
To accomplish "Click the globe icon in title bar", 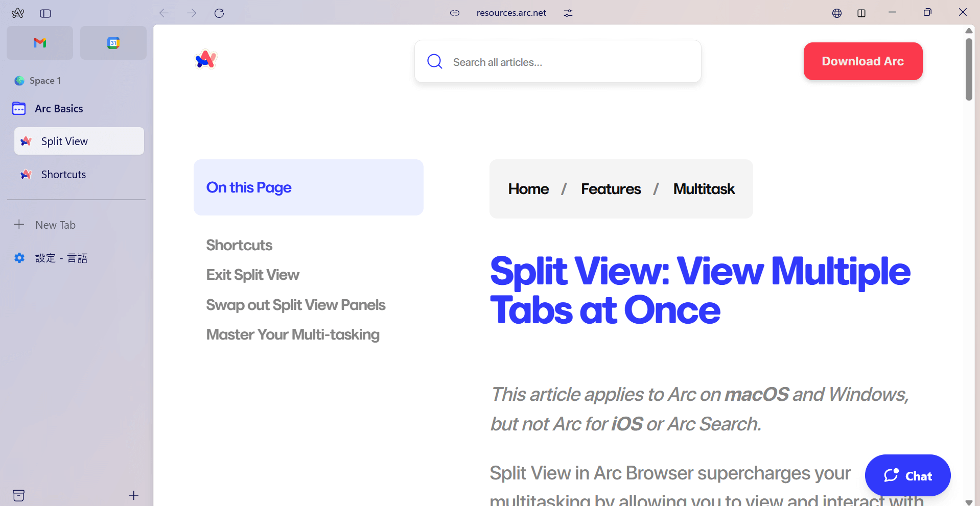I will coord(837,13).
